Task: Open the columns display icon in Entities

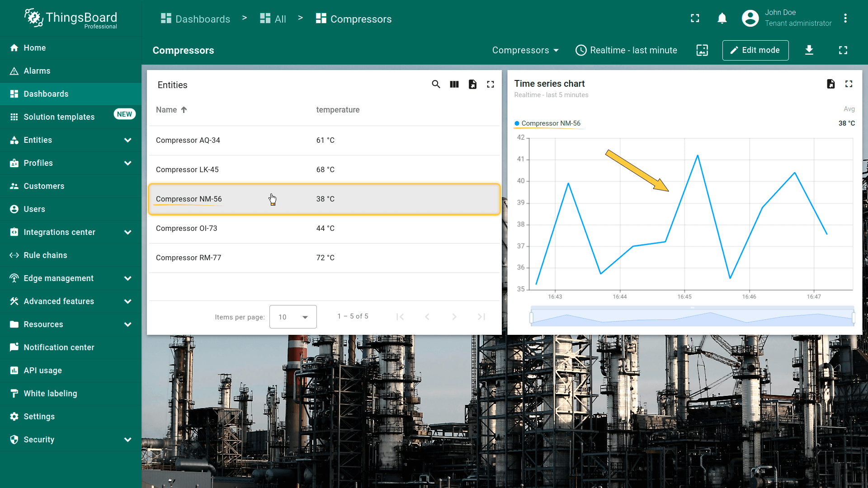Action: point(454,84)
